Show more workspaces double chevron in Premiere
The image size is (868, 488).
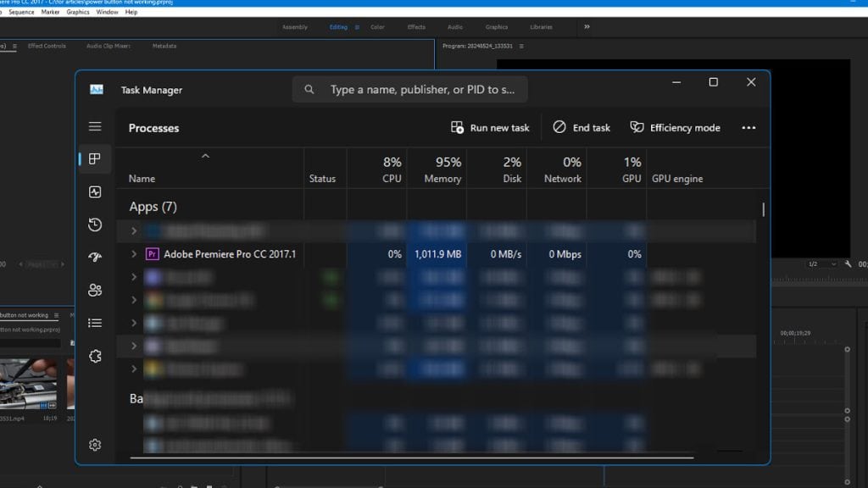coord(587,26)
